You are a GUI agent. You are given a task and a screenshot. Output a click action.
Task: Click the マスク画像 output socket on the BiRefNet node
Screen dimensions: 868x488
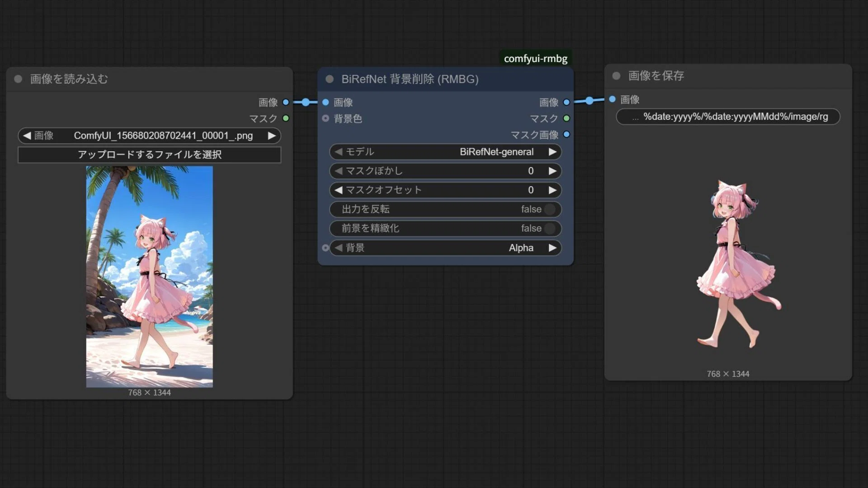(x=566, y=134)
